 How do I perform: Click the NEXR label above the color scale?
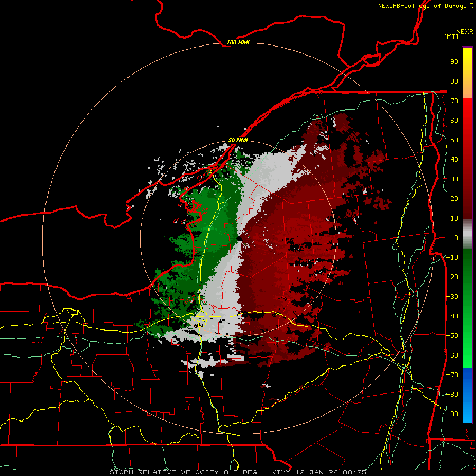pos(464,32)
